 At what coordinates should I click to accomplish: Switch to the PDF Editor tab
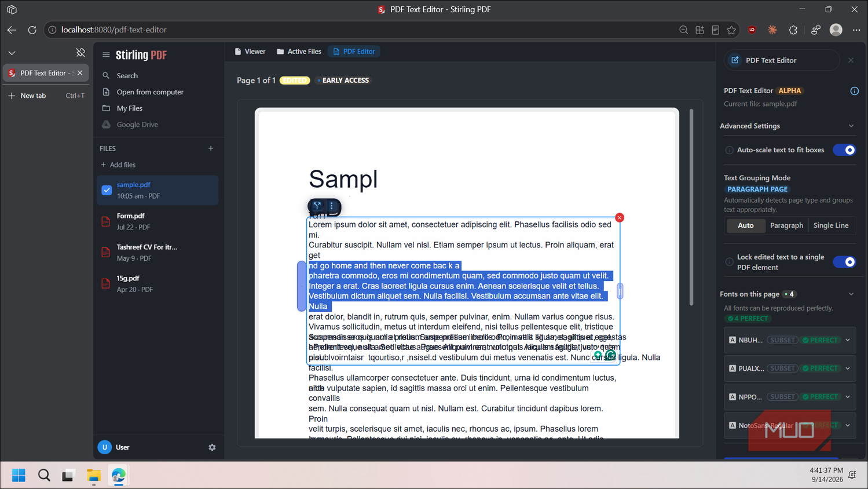coord(354,52)
